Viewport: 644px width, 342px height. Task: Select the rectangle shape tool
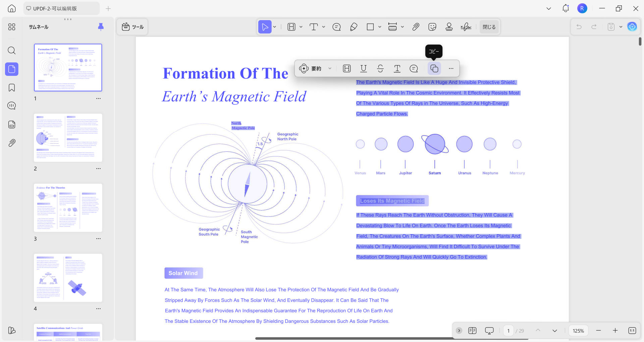tap(370, 27)
